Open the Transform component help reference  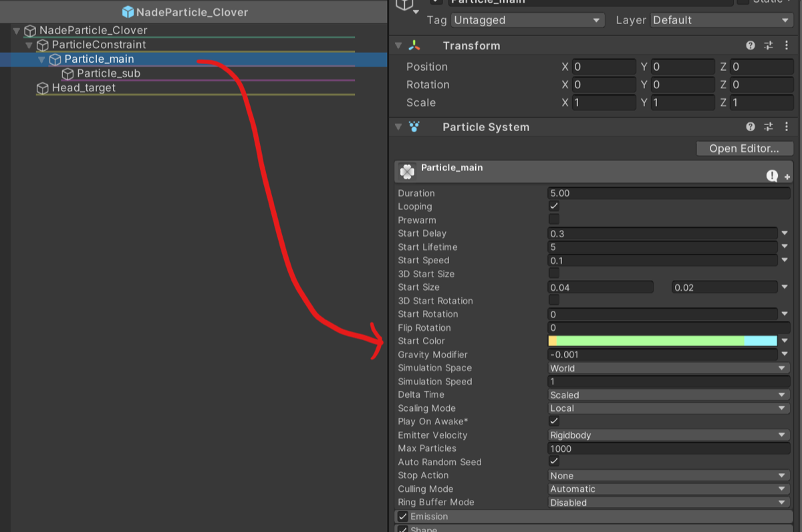(751, 45)
